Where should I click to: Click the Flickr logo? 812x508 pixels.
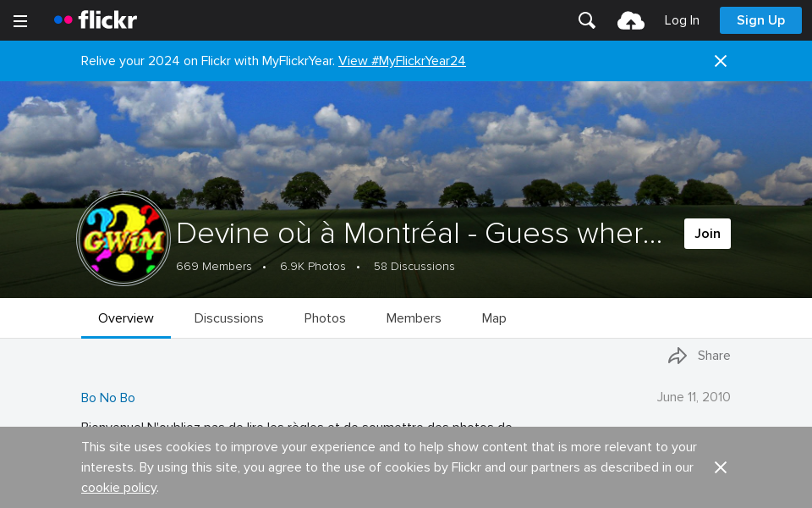point(96,20)
